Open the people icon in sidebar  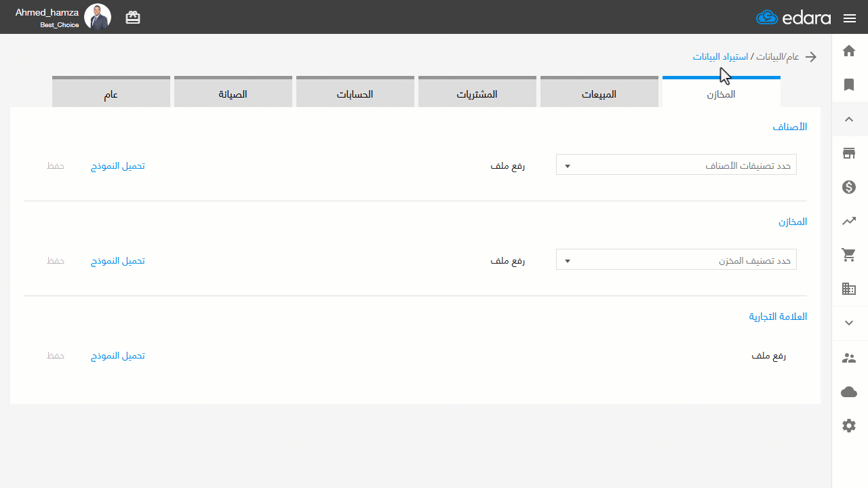point(849,358)
